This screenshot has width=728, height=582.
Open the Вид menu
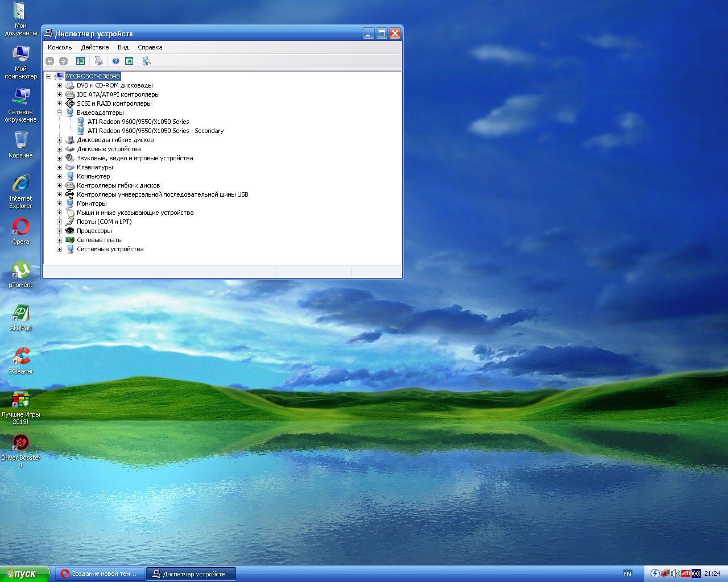pyautogui.click(x=123, y=47)
